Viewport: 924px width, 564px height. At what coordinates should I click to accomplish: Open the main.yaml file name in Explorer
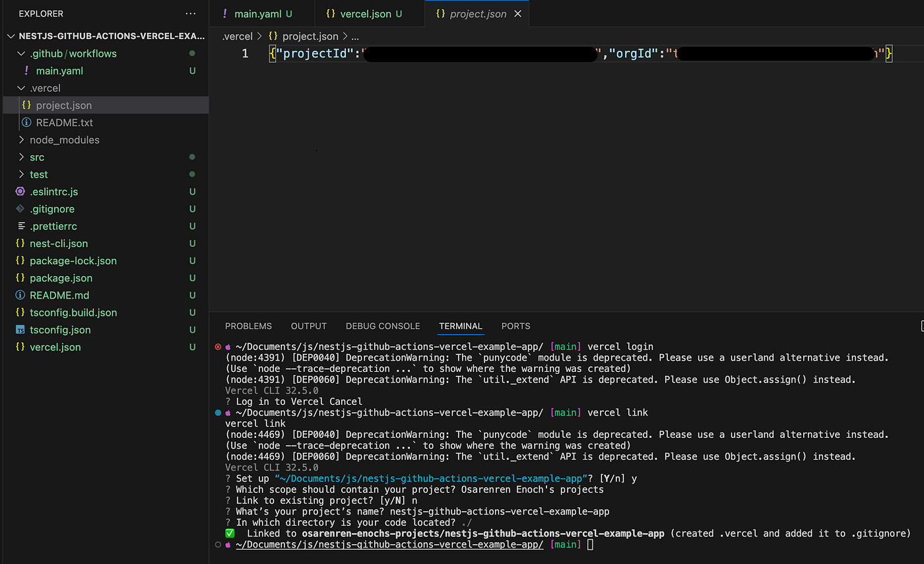pyautogui.click(x=59, y=71)
